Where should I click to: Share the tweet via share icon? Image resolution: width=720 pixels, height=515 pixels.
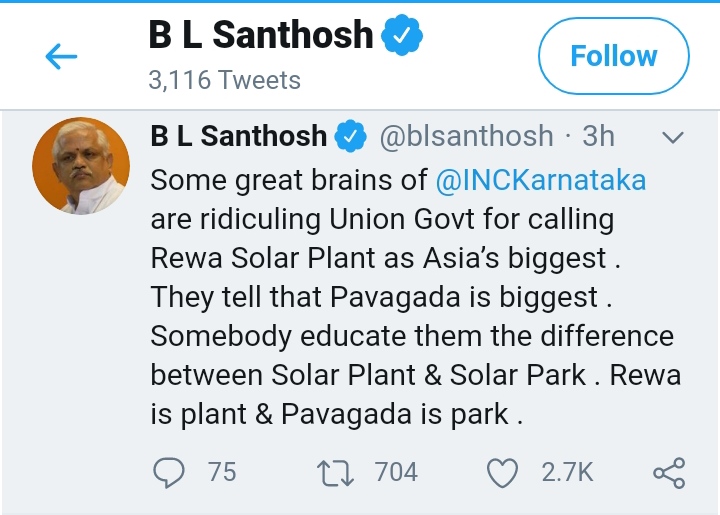click(x=668, y=472)
